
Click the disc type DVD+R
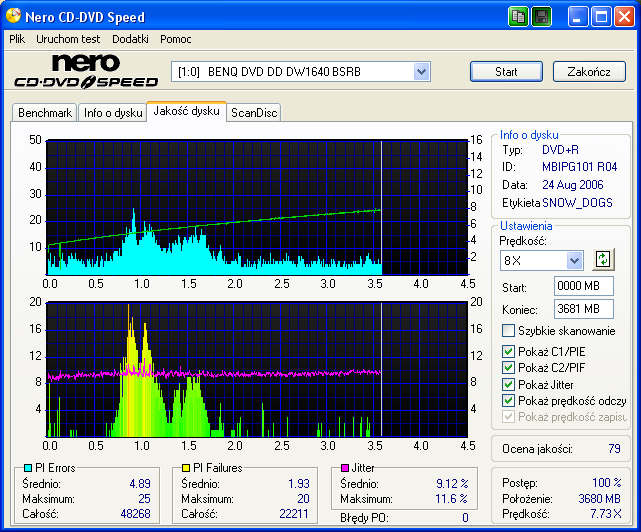click(560, 150)
